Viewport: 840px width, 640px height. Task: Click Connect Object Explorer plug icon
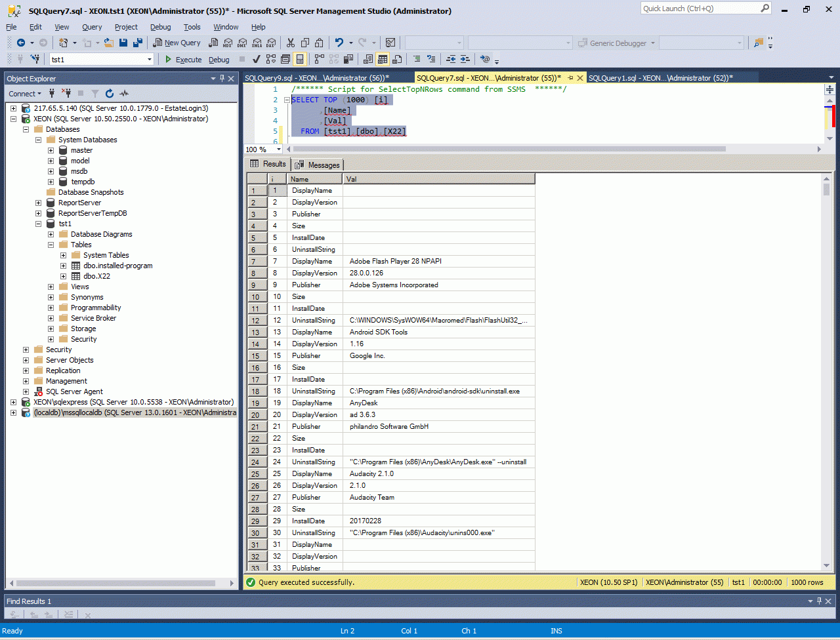[x=52, y=93]
